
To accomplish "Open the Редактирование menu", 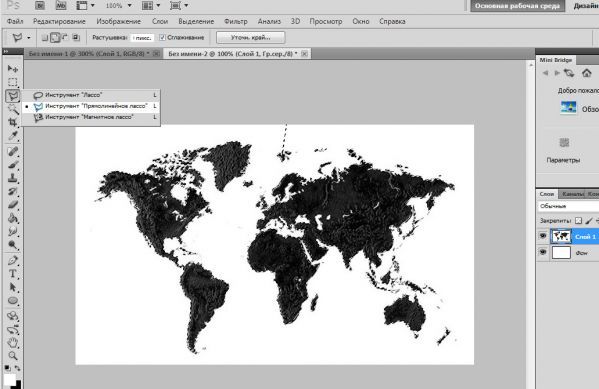I will pos(59,21).
